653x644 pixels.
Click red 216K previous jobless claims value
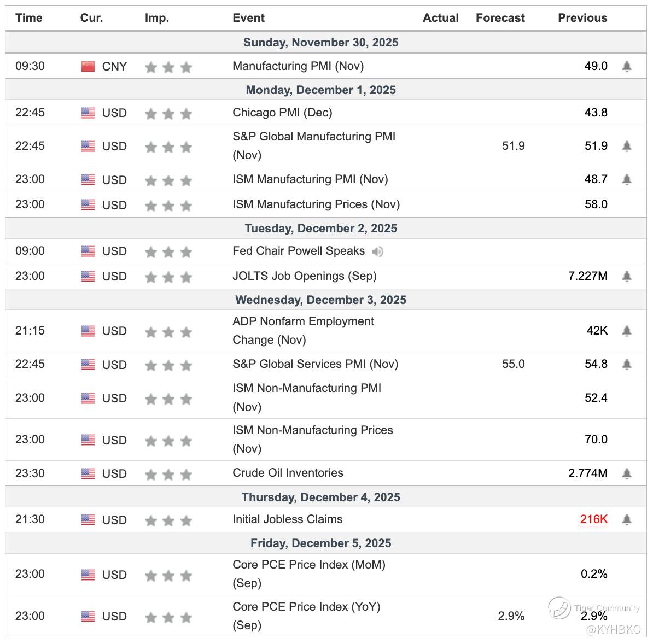[594, 519]
